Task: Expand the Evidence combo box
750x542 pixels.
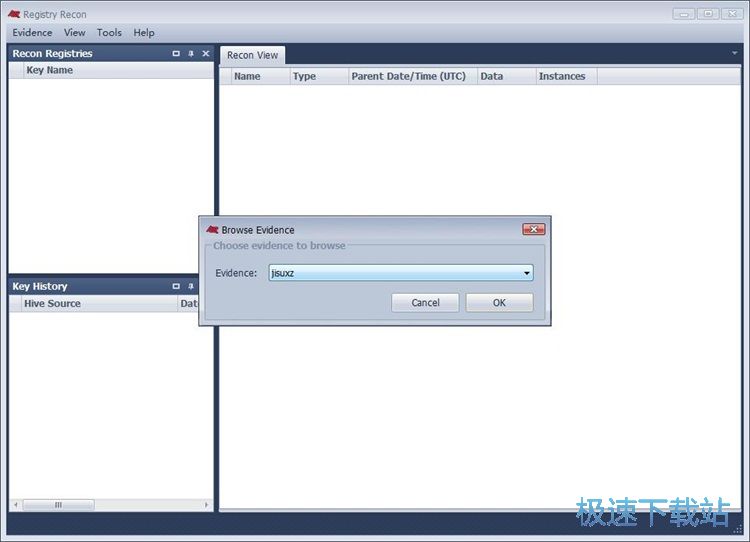Action: coord(527,273)
